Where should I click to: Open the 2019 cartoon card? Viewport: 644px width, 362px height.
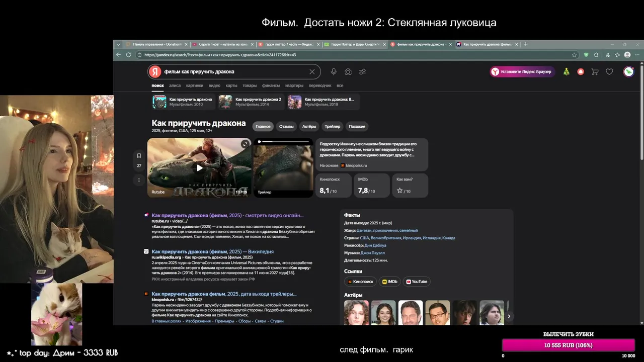coord(324,102)
